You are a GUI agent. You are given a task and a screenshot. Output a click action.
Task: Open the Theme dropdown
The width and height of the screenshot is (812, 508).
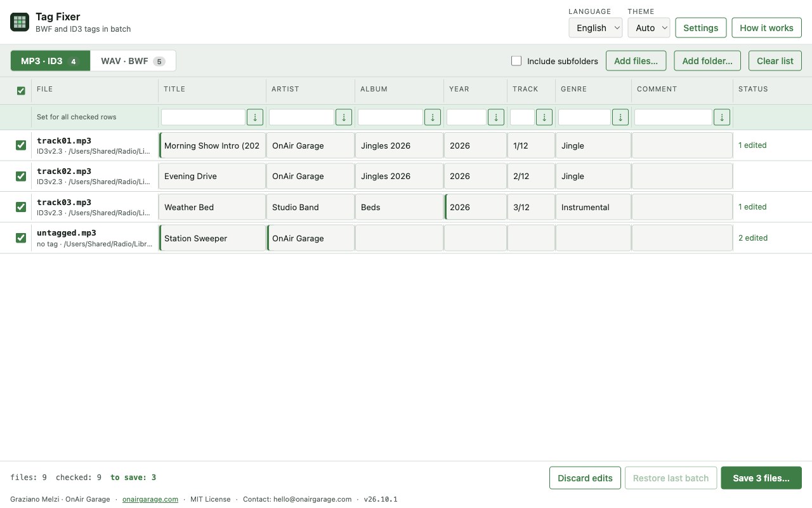[x=649, y=28]
